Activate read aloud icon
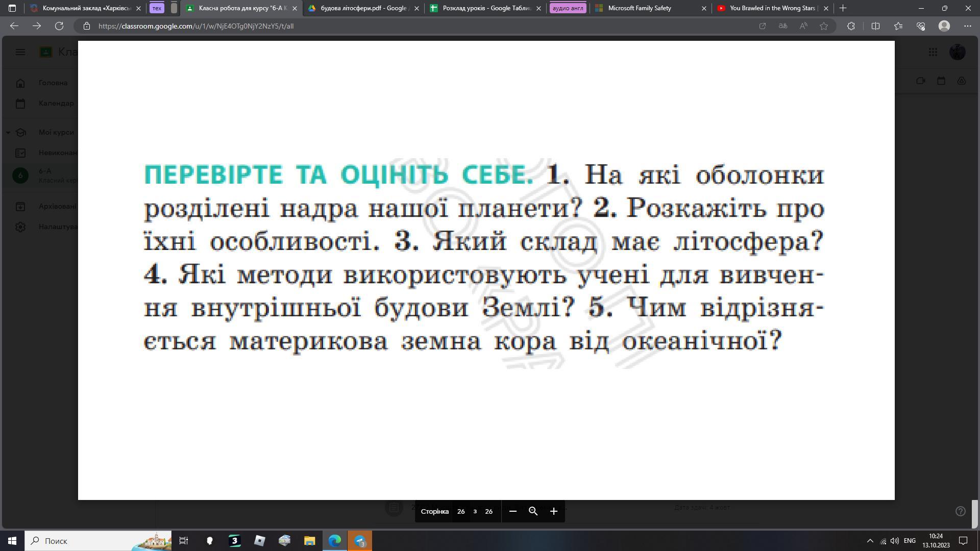Viewport: 980px width, 551px height. [x=803, y=26]
